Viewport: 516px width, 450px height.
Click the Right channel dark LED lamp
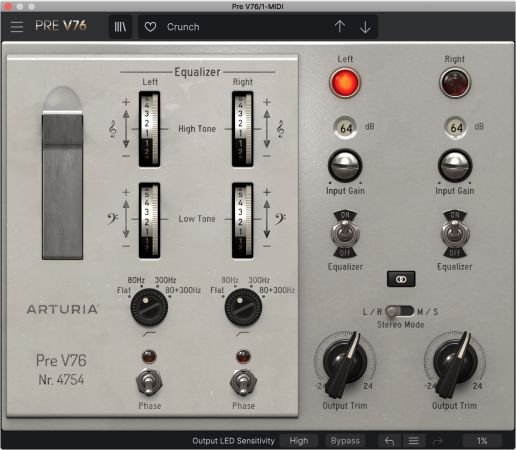pos(455,82)
